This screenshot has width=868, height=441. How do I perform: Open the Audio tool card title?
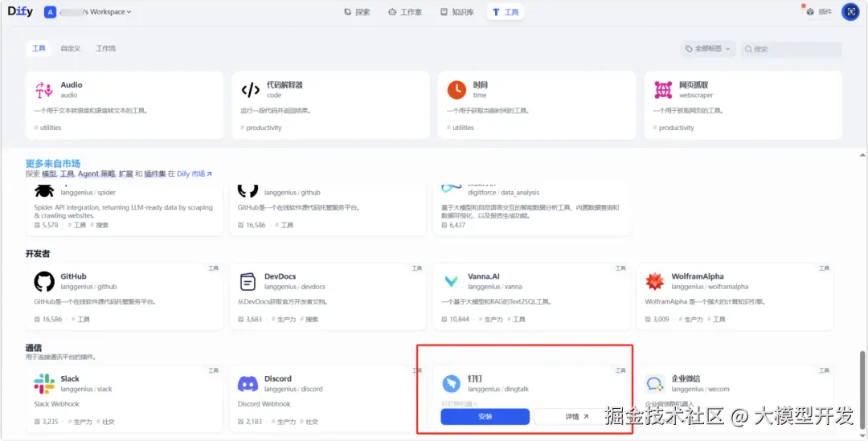click(x=72, y=84)
